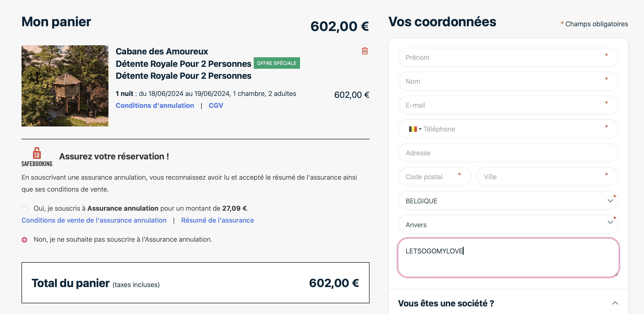
Task: Click the treehouse cabin thumbnail image
Action: [x=65, y=86]
